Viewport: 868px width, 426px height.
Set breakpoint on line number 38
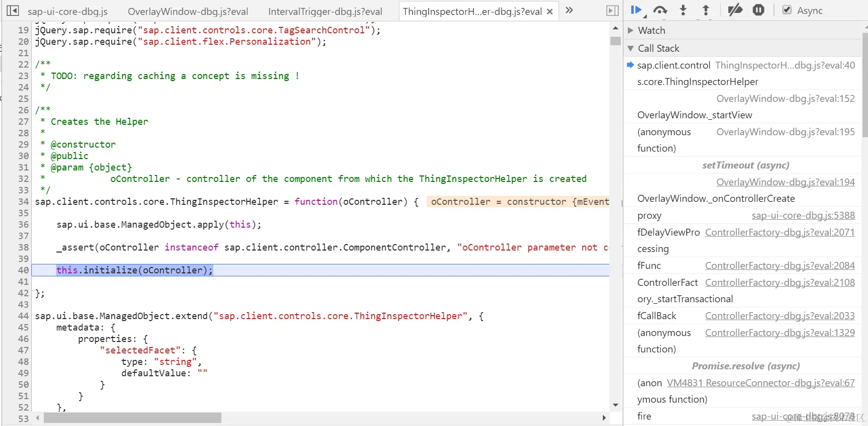(23, 247)
